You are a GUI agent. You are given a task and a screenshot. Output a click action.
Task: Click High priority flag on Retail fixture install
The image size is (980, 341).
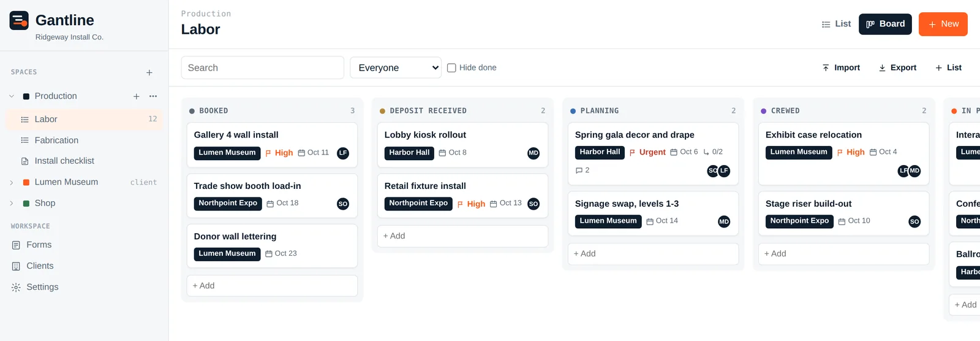(471, 204)
